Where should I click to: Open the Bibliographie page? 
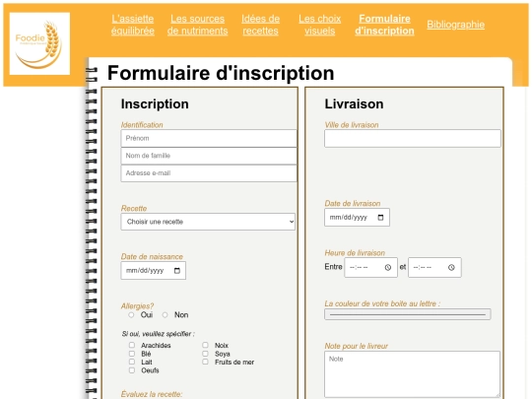[456, 25]
